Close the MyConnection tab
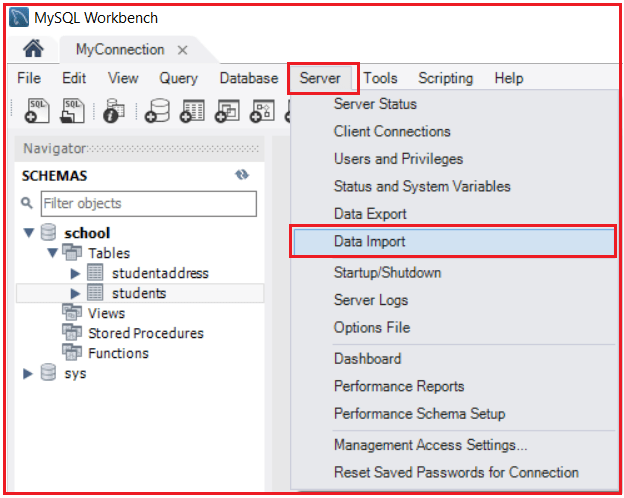 point(182,50)
